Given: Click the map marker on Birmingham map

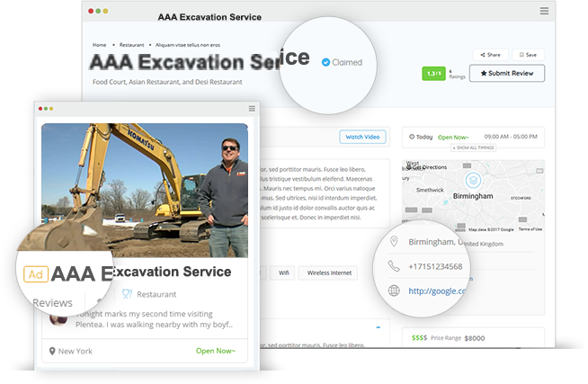Looking at the screenshot, I should click(x=473, y=181).
